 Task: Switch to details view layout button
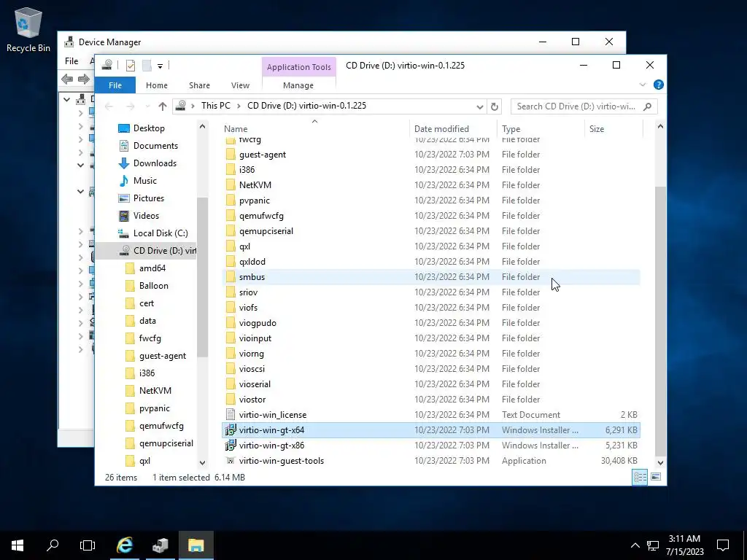640,477
